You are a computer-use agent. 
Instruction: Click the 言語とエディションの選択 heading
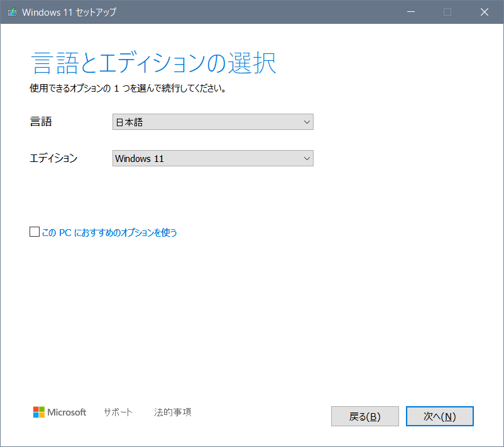153,63
